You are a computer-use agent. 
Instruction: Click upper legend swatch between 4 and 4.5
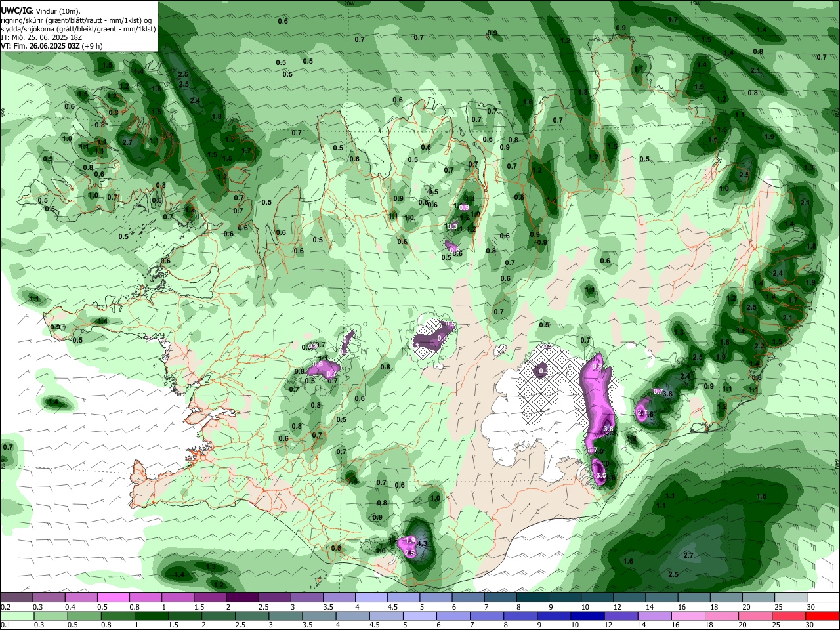tap(371, 598)
